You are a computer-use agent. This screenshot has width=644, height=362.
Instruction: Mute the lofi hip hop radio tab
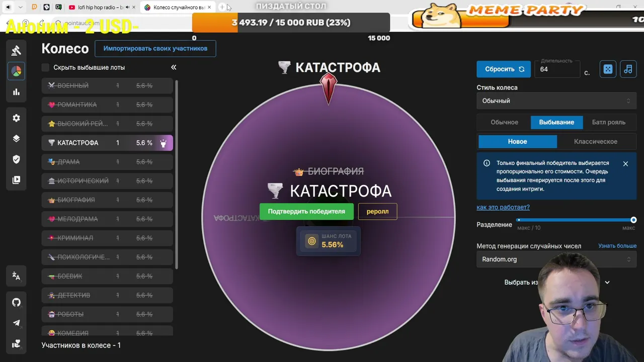(127, 8)
